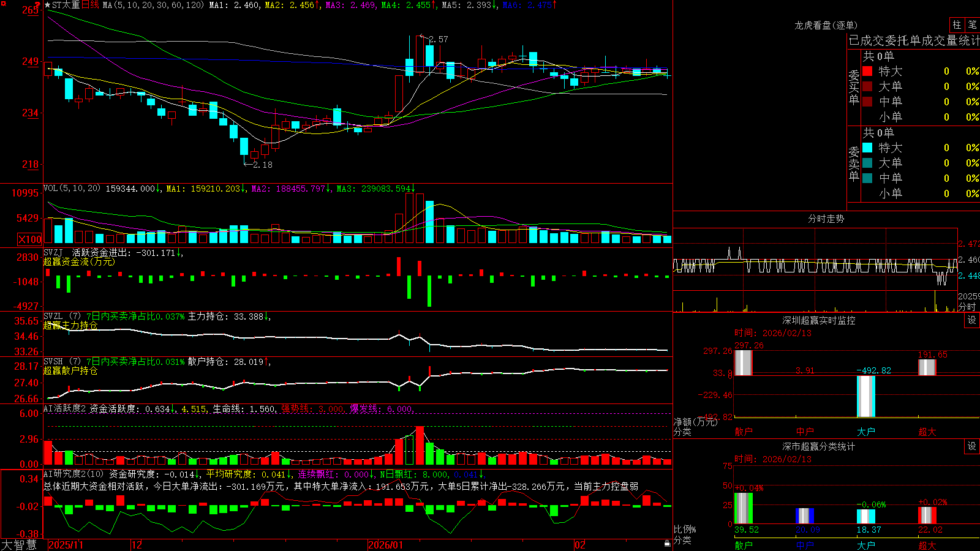
Task: Switch the order panel to 柱 view
Action: tap(957, 25)
